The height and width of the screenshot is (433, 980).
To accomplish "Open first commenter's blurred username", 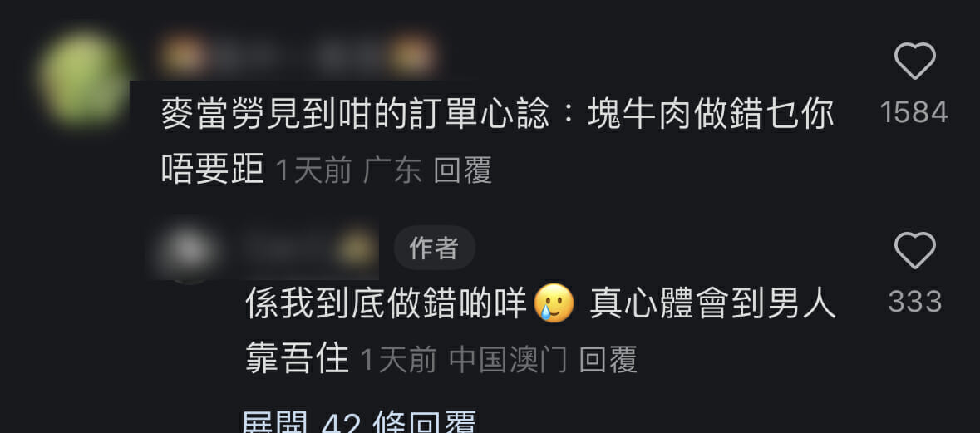I will tap(298, 57).
